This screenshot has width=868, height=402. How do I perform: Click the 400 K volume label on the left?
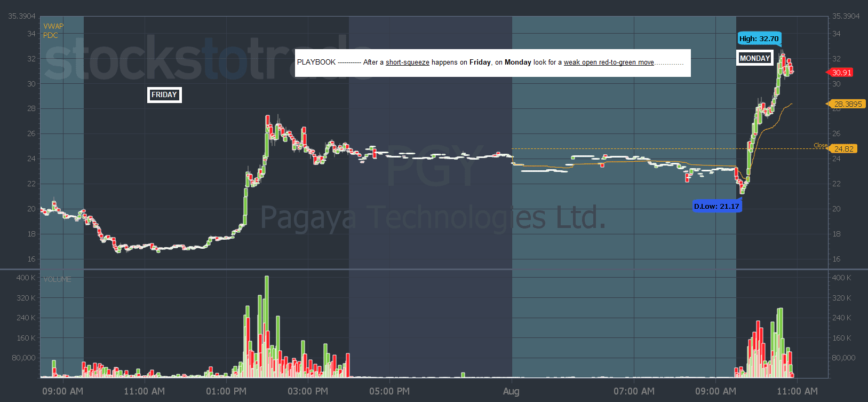[x=26, y=278]
